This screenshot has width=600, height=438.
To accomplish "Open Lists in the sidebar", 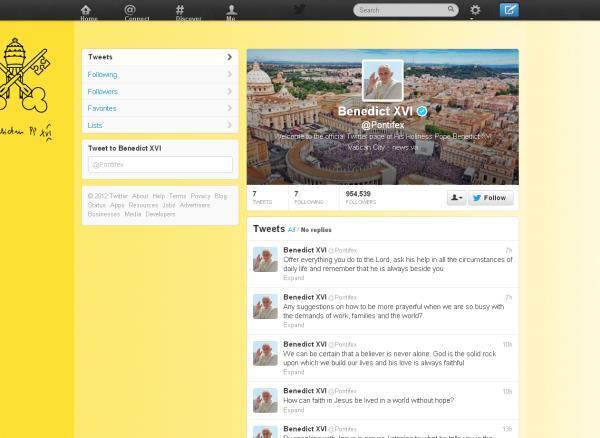I will 160,125.
